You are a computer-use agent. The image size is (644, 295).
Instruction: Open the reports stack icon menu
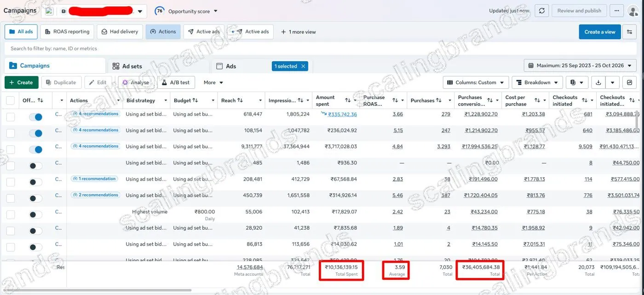coord(577,82)
